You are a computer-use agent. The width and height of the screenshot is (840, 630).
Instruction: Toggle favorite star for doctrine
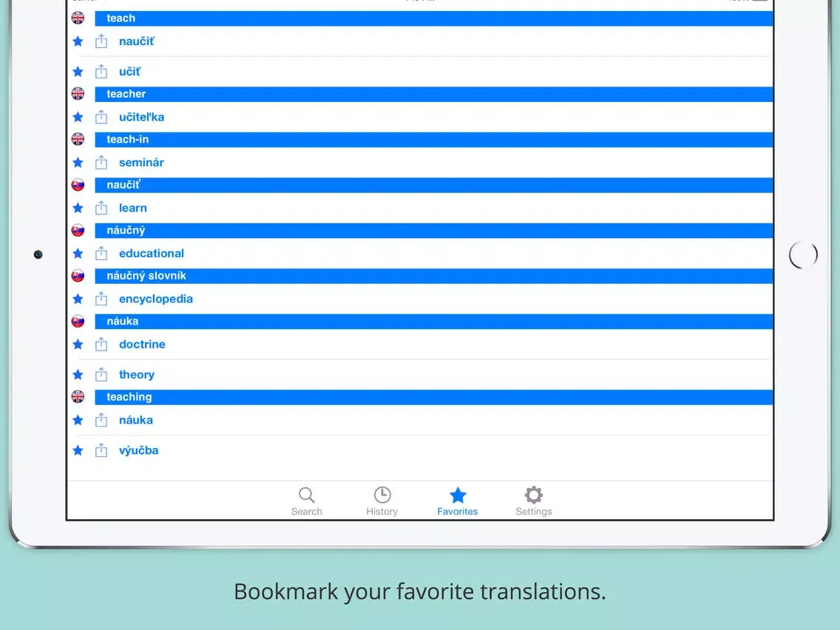(78, 345)
